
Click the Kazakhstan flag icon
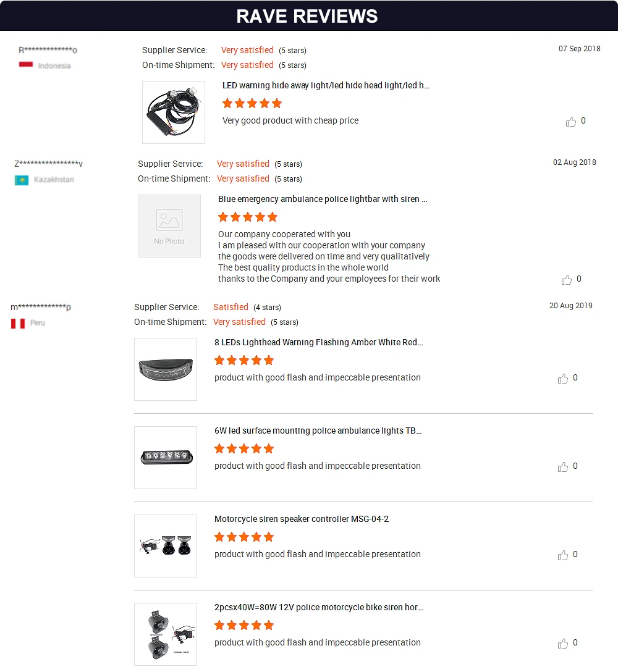22,180
